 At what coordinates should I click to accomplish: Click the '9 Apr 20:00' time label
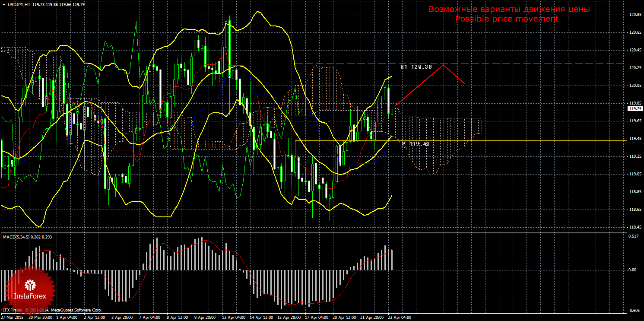pos(206,318)
